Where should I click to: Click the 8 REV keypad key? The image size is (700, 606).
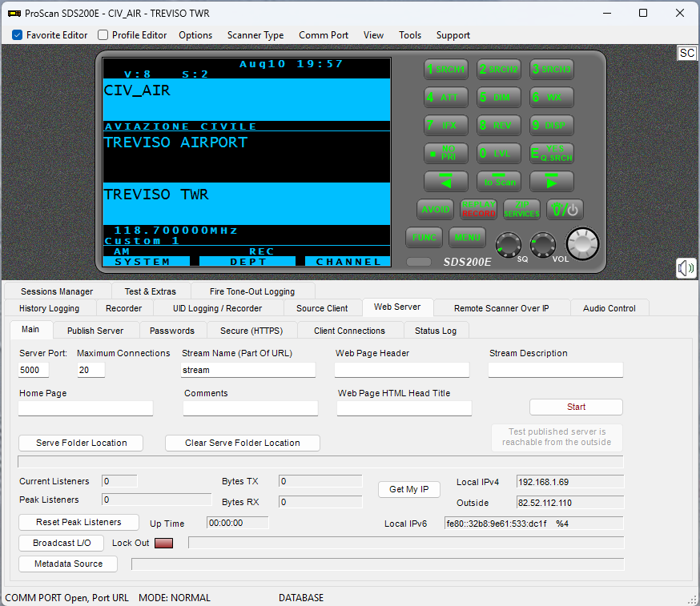click(499, 126)
